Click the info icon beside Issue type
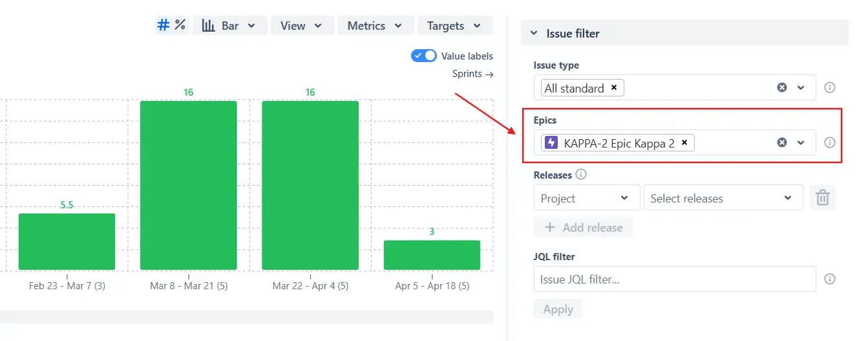The image size is (868, 341). (830, 87)
